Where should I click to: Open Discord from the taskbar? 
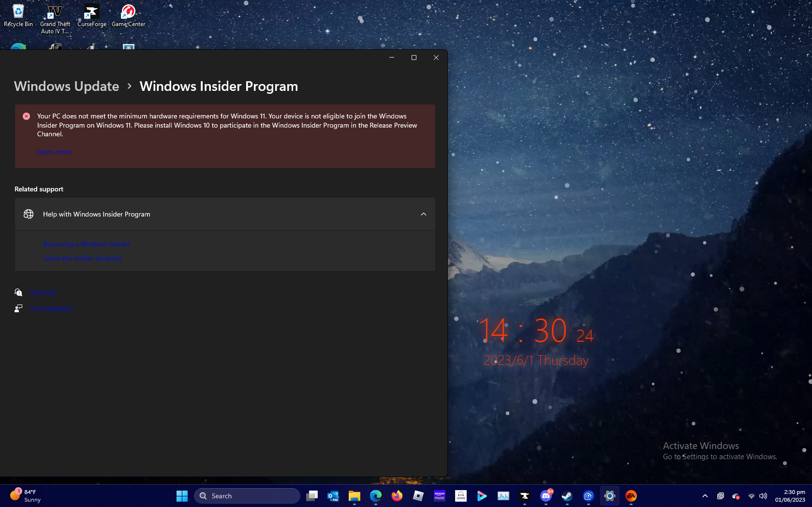click(546, 495)
